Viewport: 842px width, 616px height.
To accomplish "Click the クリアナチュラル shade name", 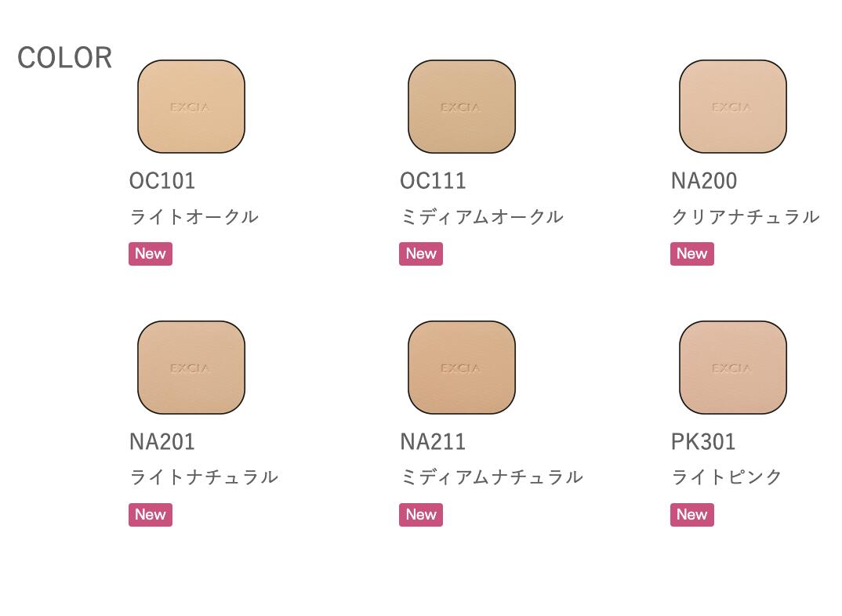I will (745, 217).
